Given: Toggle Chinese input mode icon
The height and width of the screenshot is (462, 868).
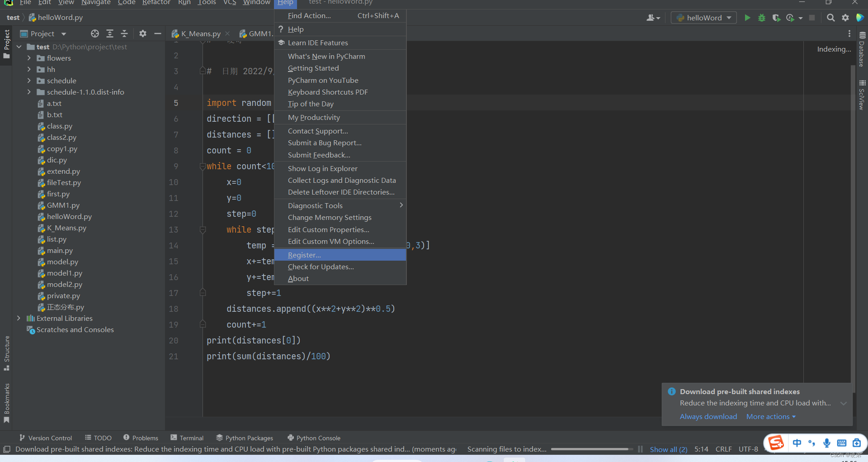Looking at the screenshot, I should point(797,443).
